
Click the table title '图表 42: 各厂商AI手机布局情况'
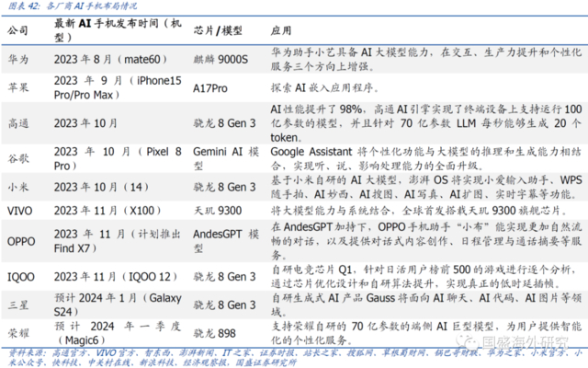(x=73, y=6)
